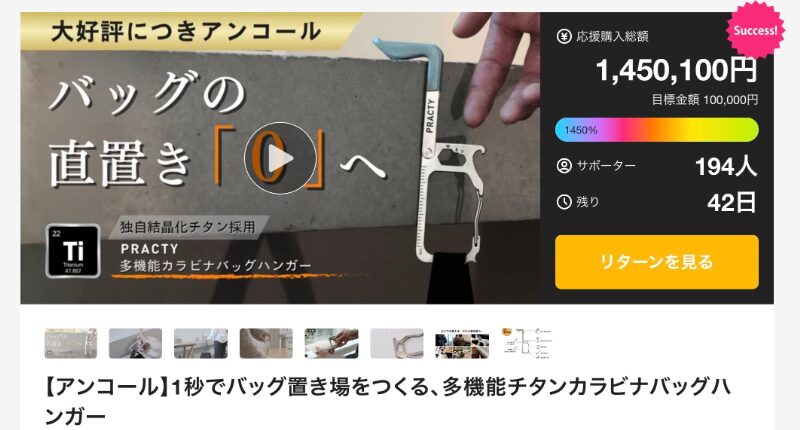The image size is (800, 430).
Task: Click the pink Success! badge
Action: tap(755, 30)
